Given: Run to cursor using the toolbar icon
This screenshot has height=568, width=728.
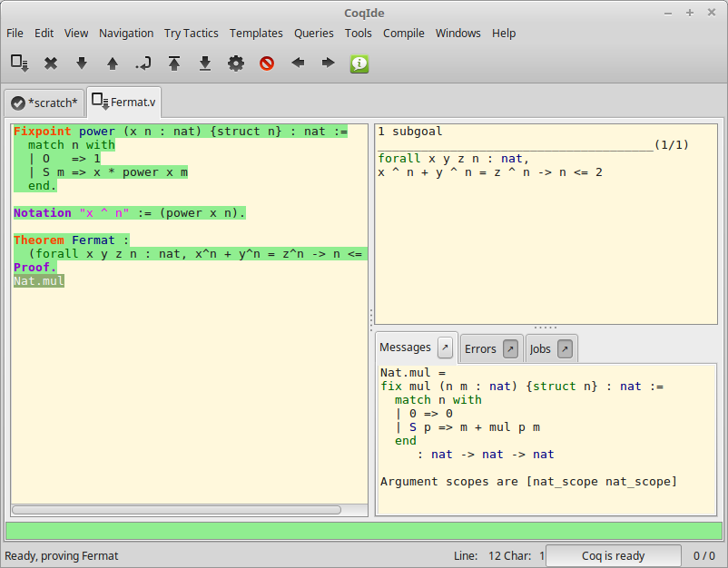Looking at the screenshot, I should (143, 64).
